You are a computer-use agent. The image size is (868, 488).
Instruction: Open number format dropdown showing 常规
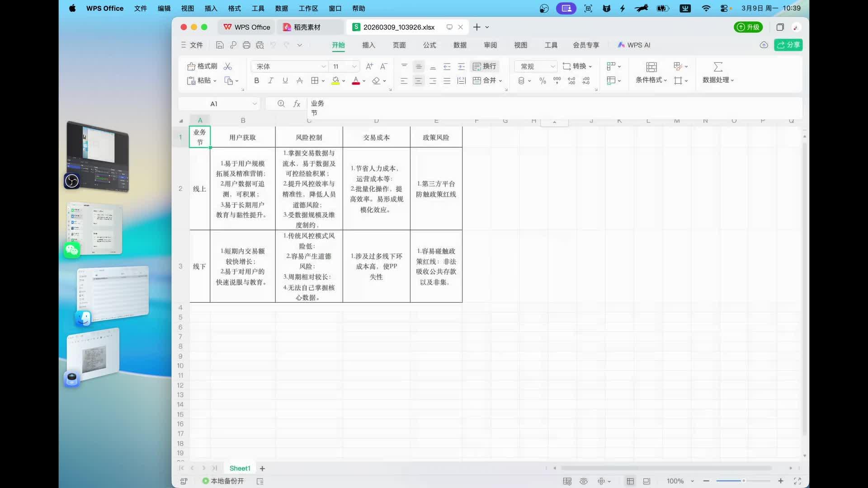coord(536,66)
